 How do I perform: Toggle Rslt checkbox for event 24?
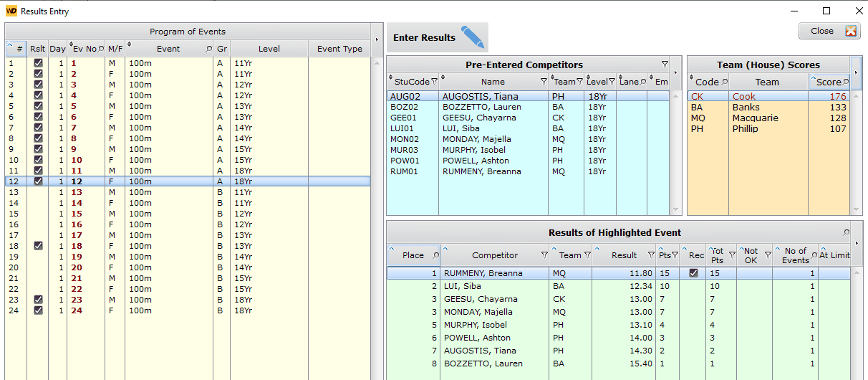pos(38,310)
